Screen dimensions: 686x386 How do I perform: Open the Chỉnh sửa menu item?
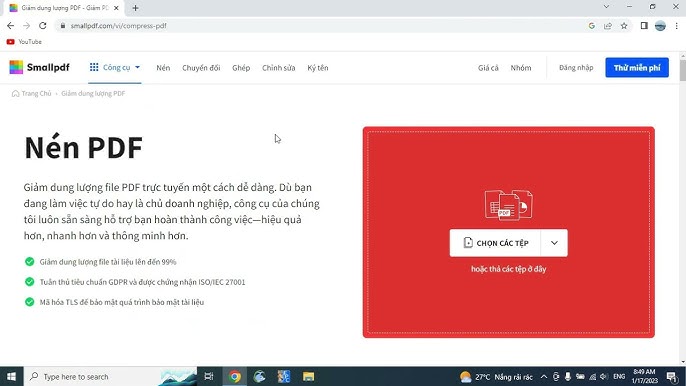(x=279, y=68)
